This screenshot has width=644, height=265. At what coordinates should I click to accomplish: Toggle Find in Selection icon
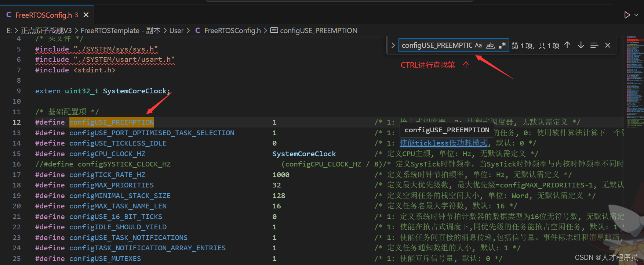pyautogui.click(x=594, y=45)
